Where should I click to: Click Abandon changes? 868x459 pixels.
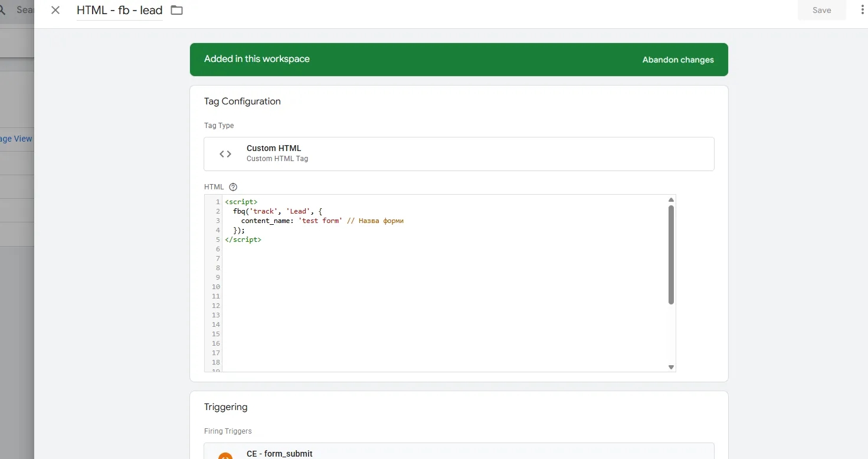pyautogui.click(x=678, y=60)
